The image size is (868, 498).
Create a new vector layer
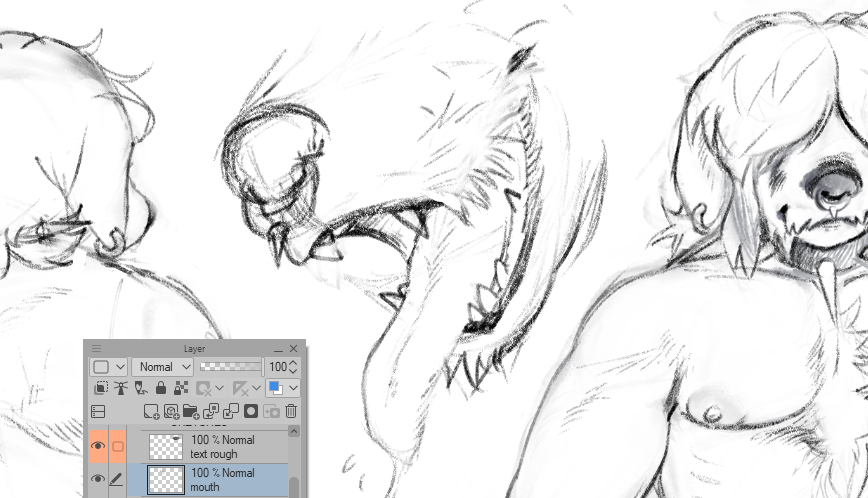pos(171,411)
